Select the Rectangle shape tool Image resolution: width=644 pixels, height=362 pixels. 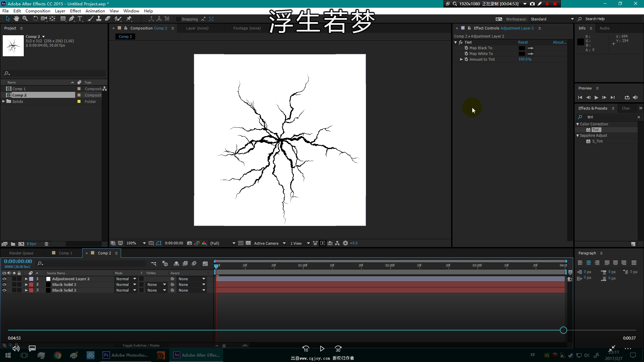click(x=63, y=19)
